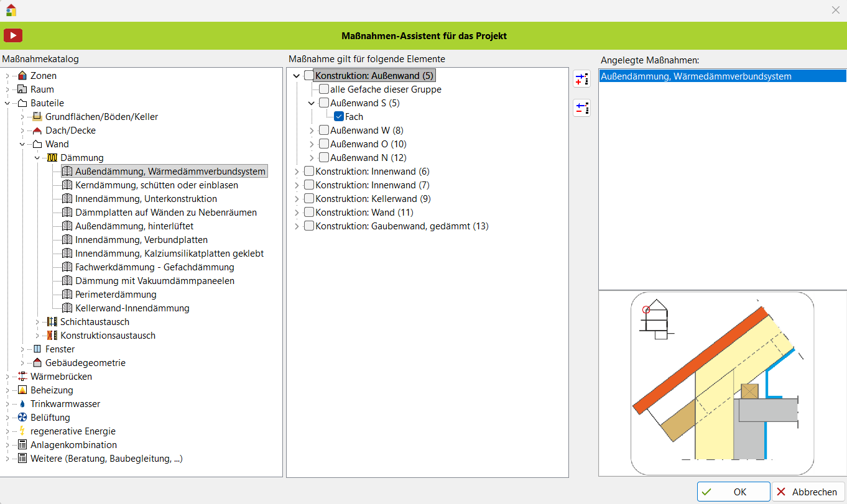847x504 pixels.
Task: Click the remove measure minus icon button
Action: click(x=581, y=108)
